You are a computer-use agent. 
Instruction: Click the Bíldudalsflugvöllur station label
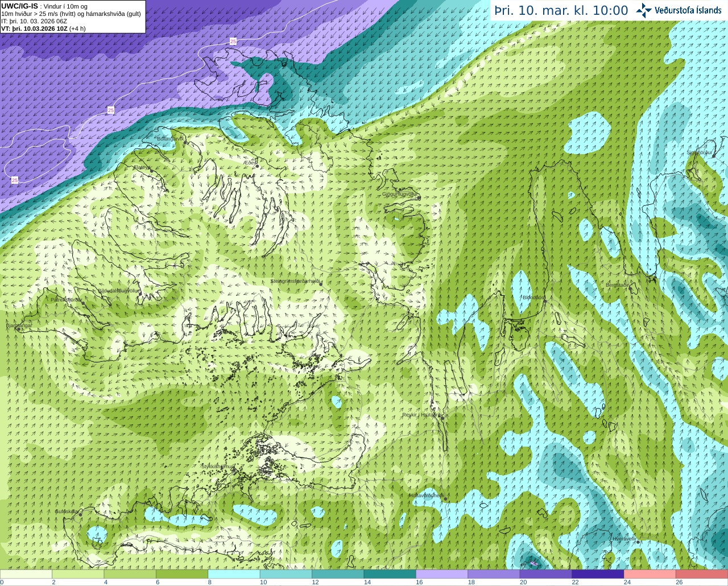pyautogui.click(x=119, y=291)
